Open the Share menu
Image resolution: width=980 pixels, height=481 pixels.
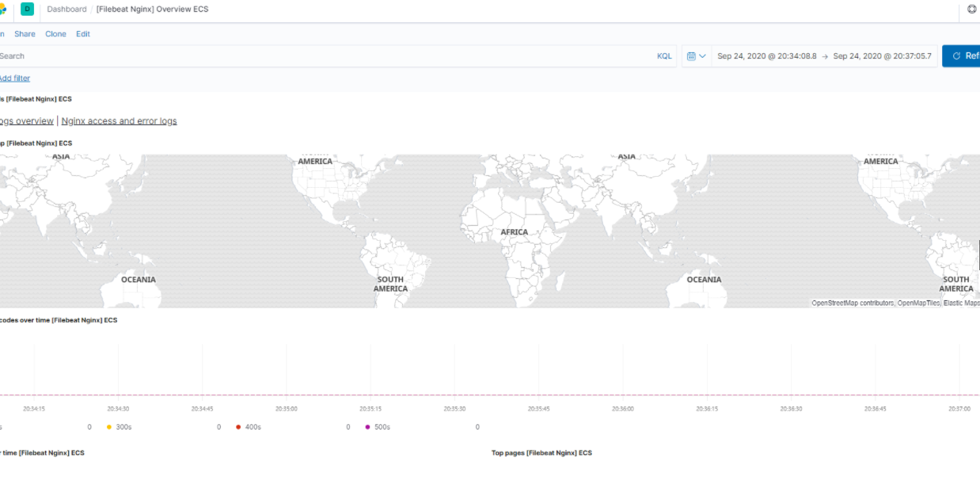coord(25,34)
